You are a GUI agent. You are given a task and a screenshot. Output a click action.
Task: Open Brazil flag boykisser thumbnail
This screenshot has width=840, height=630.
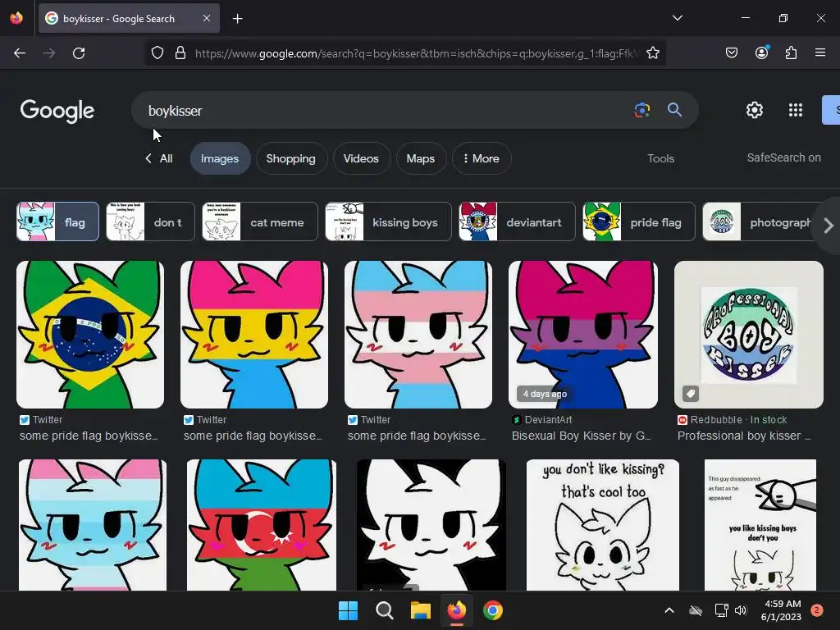pyautogui.click(x=90, y=335)
